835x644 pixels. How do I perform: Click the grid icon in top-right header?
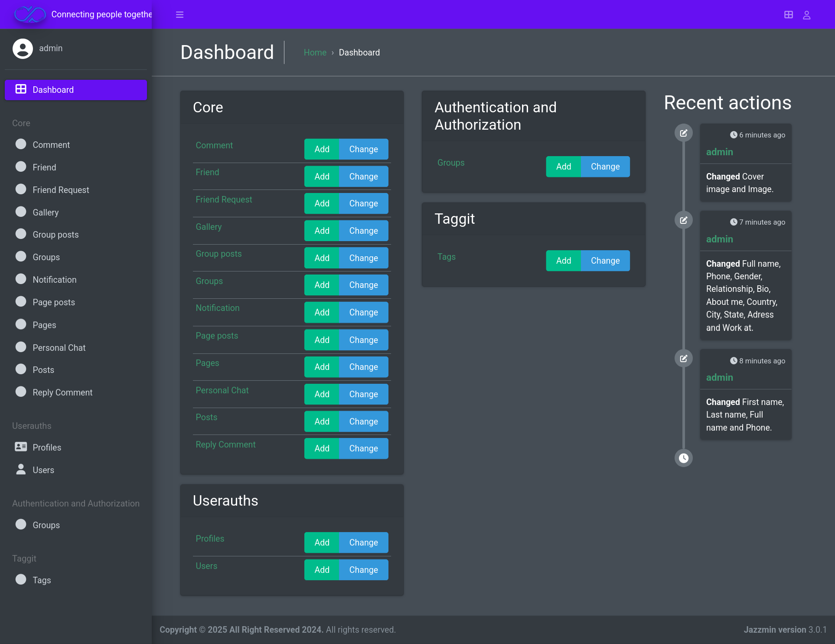click(x=789, y=15)
